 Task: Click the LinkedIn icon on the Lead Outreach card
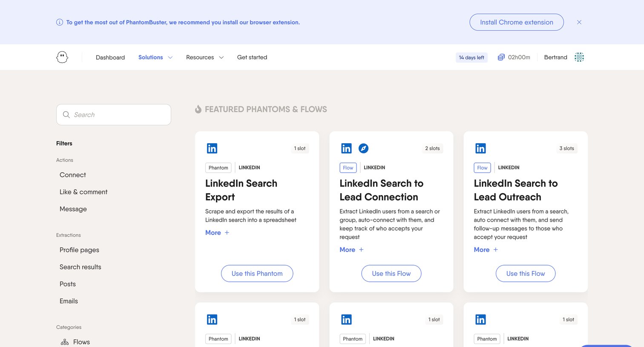click(480, 148)
